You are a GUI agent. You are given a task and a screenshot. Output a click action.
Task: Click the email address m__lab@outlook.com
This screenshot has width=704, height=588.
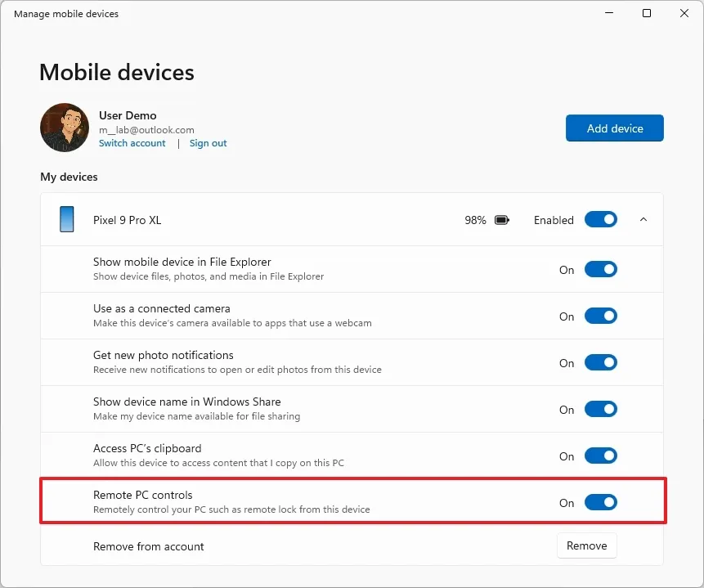(x=146, y=129)
